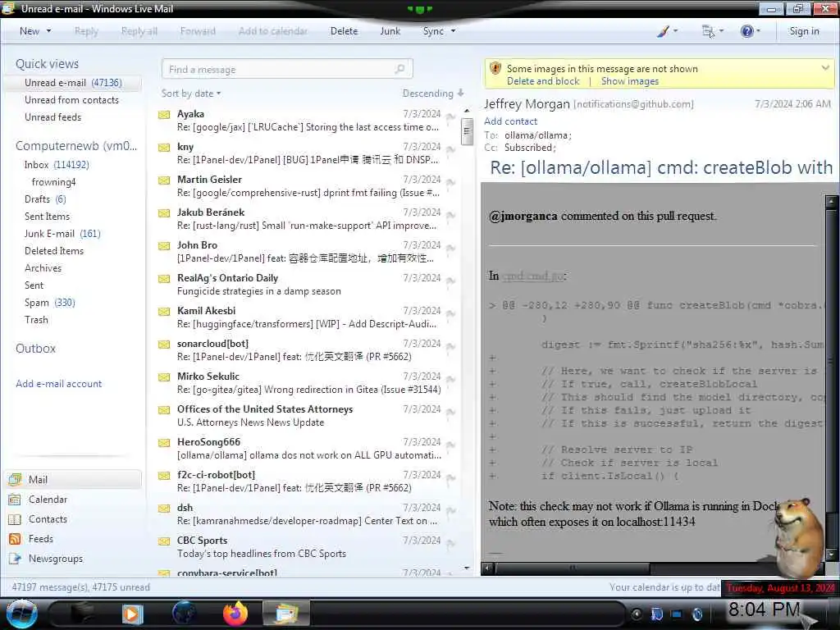Click the Show images link
This screenshot has width=840, height=630.
[x=630, y=81]
